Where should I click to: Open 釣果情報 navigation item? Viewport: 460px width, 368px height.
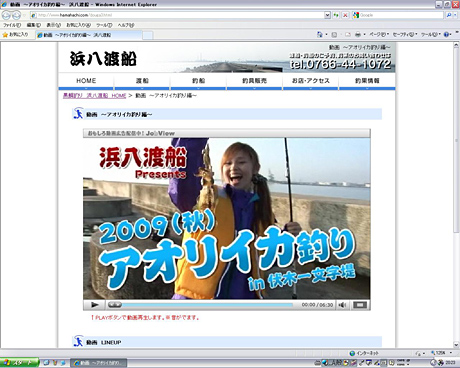[x=367, y=81]
